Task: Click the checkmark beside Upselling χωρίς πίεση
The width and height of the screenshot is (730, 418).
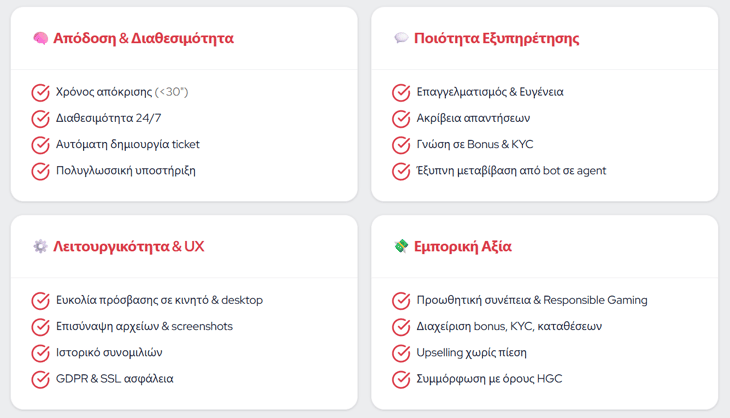Action: click(x=401, y=353)
